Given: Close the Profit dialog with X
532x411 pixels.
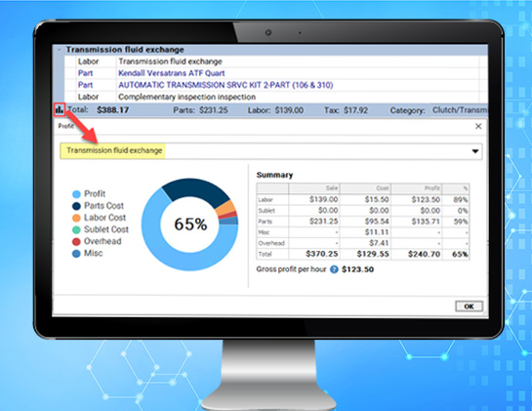Looking at the screenshot, I should 478,126.
